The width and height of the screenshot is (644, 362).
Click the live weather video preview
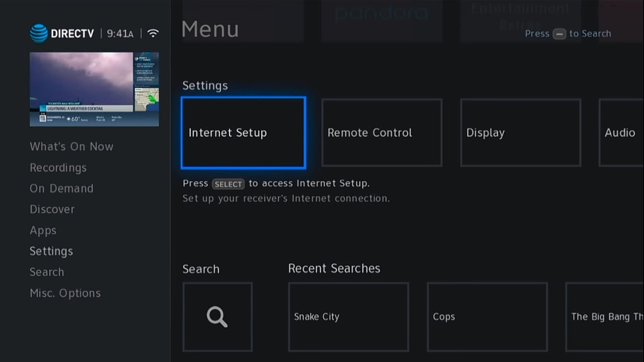94,89
